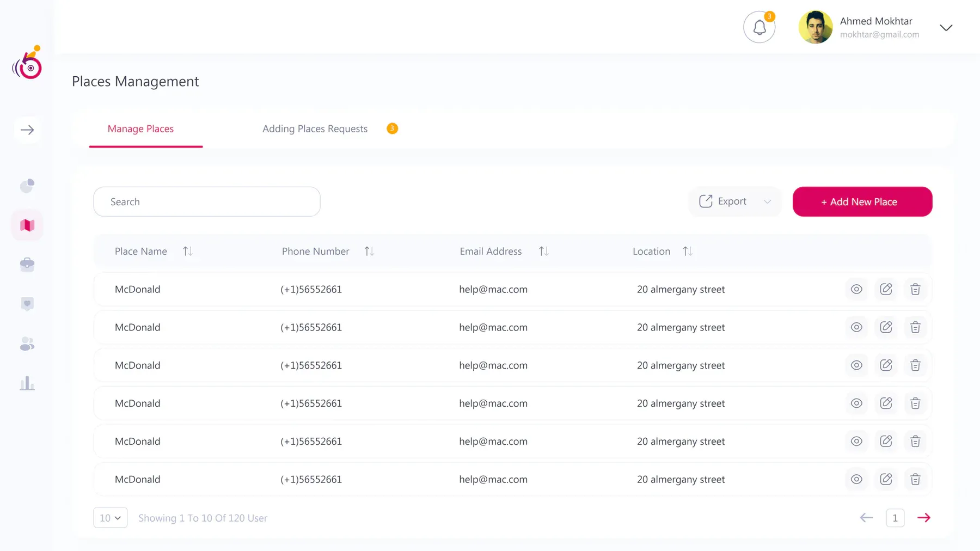
Task: Click the Email Address column header
Action: pos(491,251)
